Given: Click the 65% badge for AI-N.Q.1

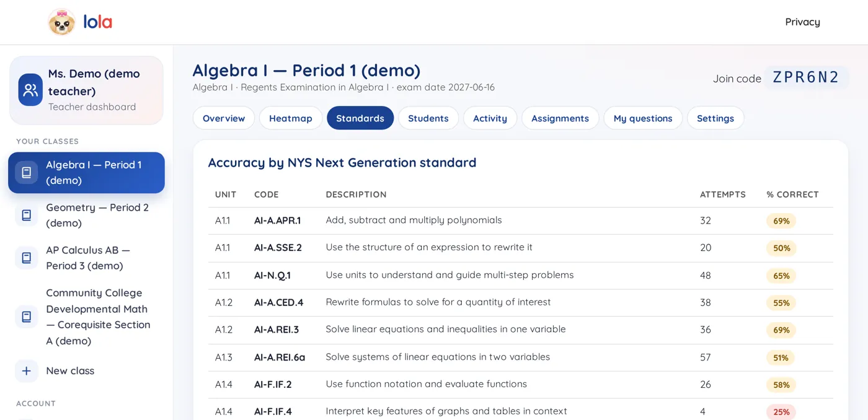Looking at the screenshot, I should (781, 276).
